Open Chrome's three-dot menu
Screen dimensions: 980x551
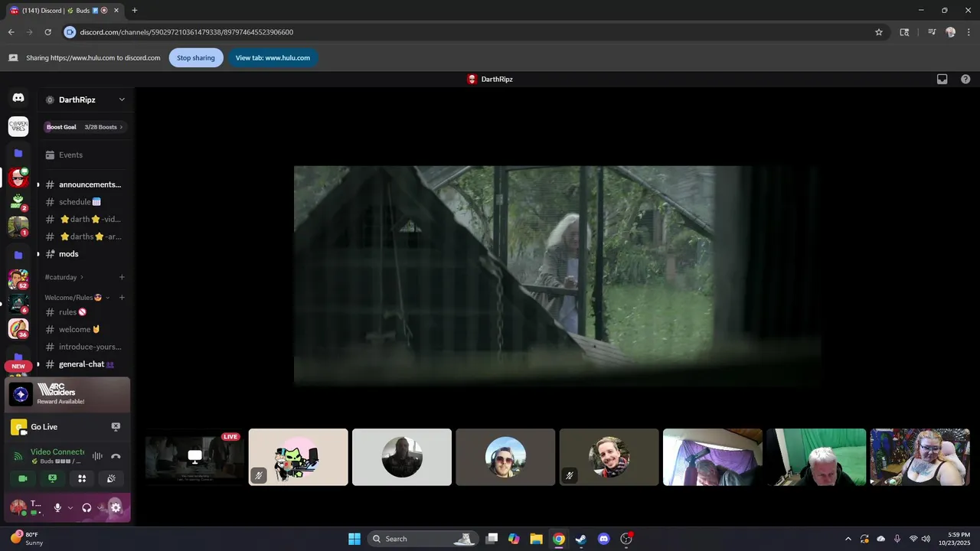tap(969, 32)
